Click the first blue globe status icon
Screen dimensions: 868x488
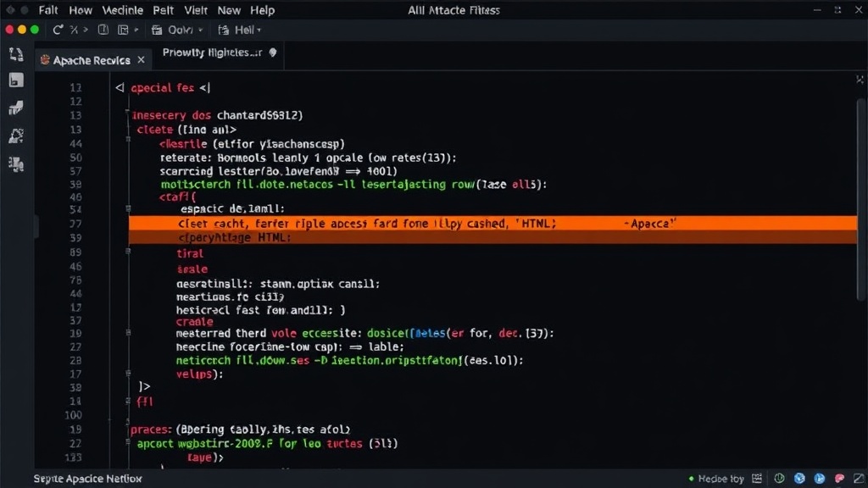[799, 479]
